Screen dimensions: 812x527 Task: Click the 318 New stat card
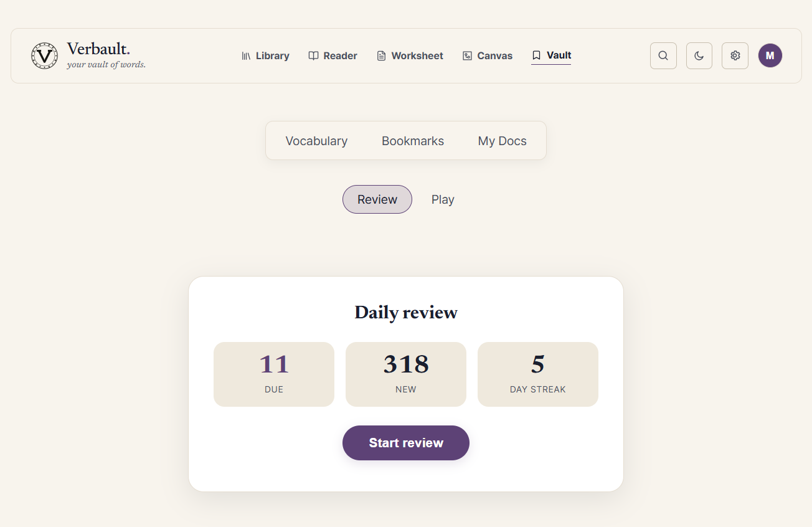pyautogui.click(x=406, y=374)
